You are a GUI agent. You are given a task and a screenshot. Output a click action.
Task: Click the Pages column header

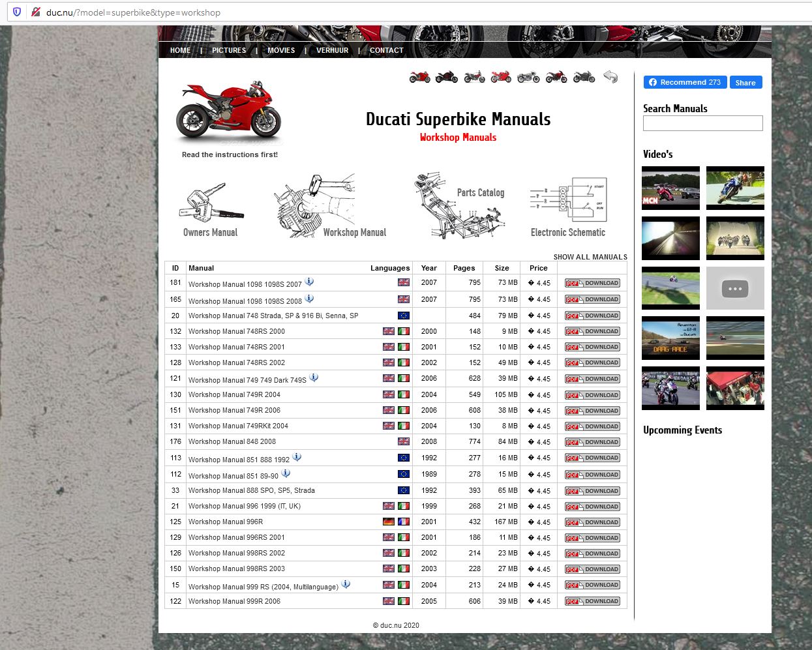coord(464,268)
